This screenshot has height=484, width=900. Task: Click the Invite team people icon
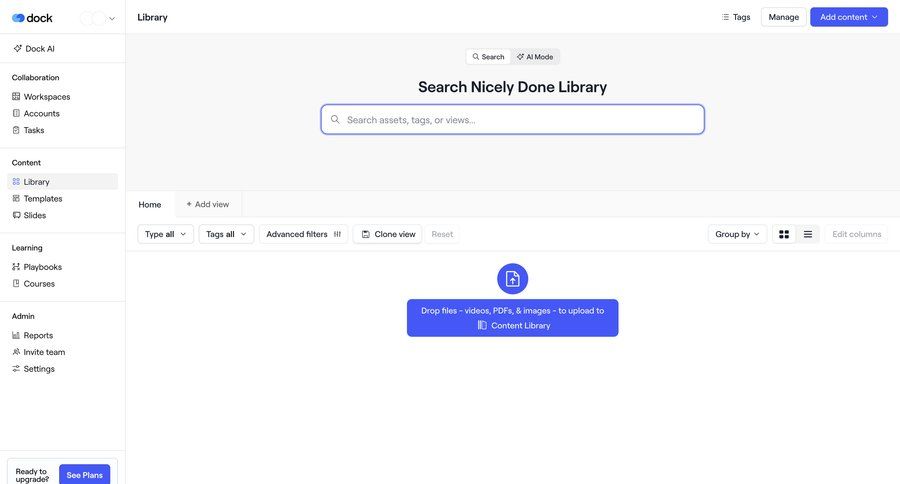tap(16, 351)
